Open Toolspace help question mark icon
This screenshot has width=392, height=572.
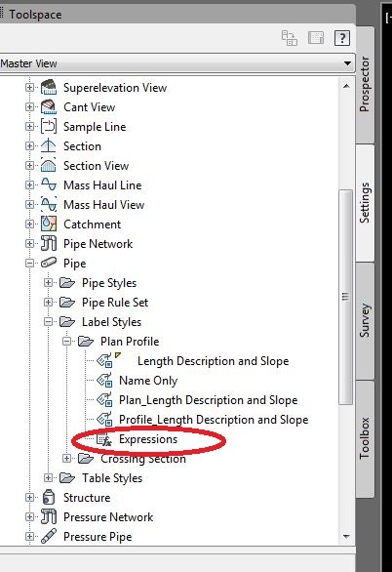(x=341, y=38)
